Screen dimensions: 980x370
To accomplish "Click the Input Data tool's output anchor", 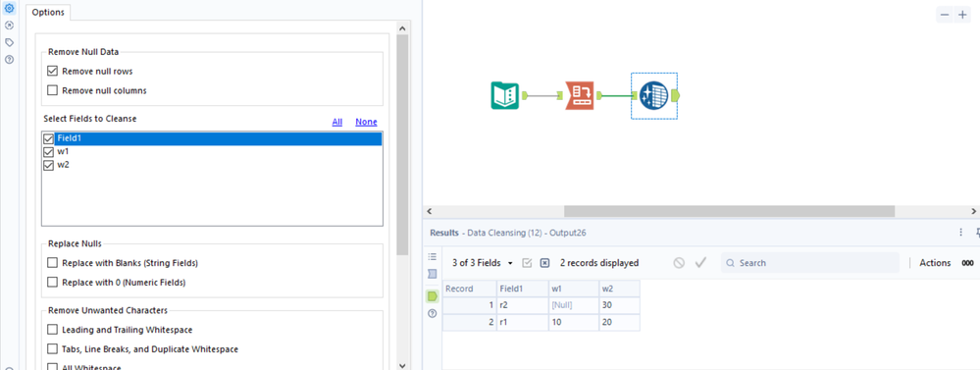I will 526,95.
